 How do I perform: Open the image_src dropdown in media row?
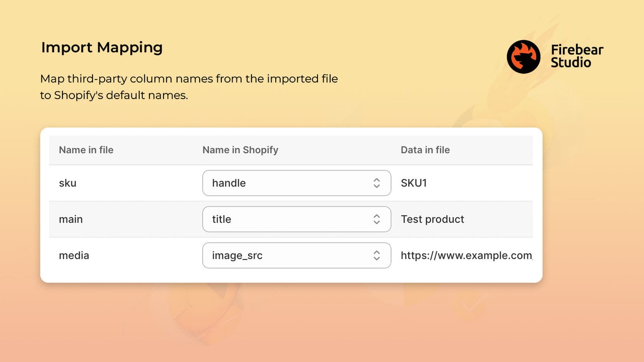coord(296,255)
